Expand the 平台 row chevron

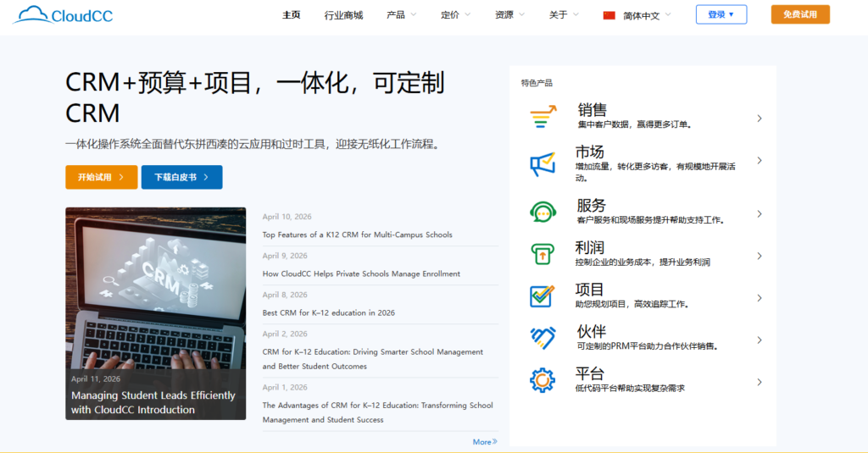759,382
